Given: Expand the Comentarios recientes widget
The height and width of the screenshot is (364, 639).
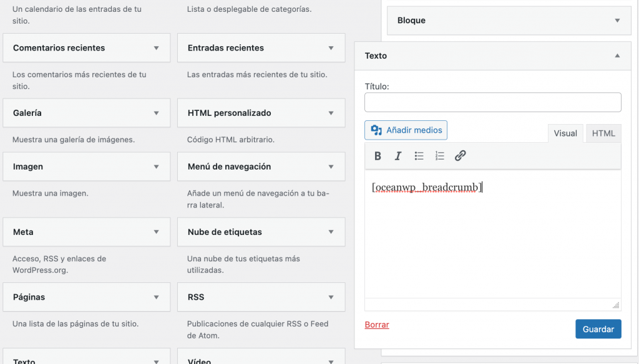Looking at the screenshot, I should 156,48.
